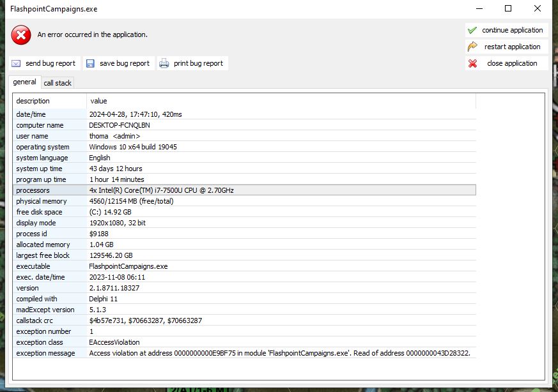Screen dimensions: 558x392
Task: Select value FlashpointCampaigns.exe in executable row
Action: [128, 266]
